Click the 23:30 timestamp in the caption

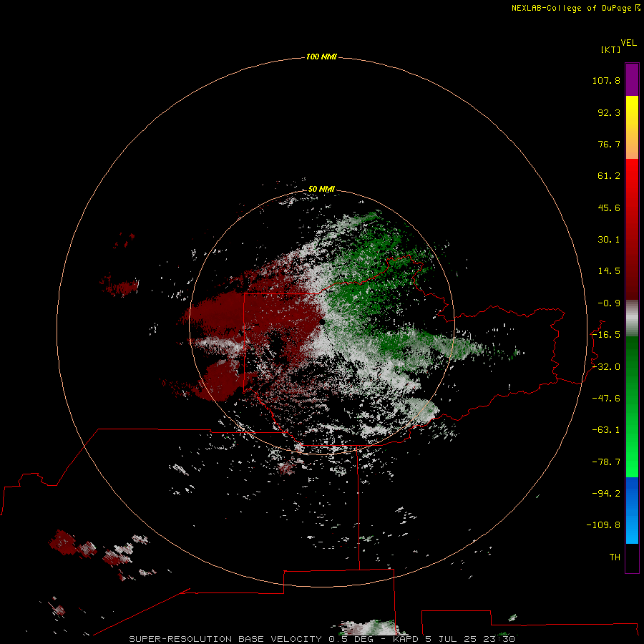(x=499, y=639)
